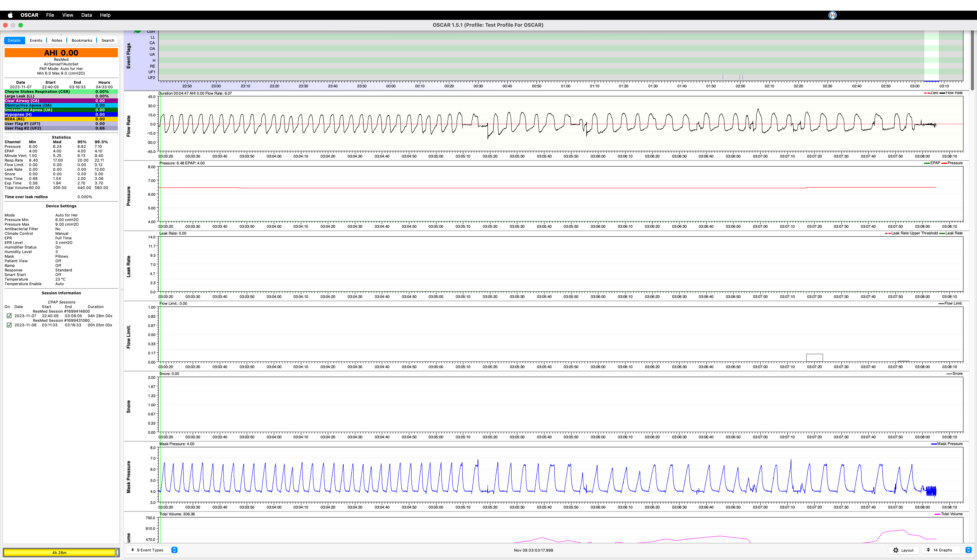Click the yellow 4h 28m session bar
Image resolution: width=977 pixels, height=560 pixels.
[59, 553]
